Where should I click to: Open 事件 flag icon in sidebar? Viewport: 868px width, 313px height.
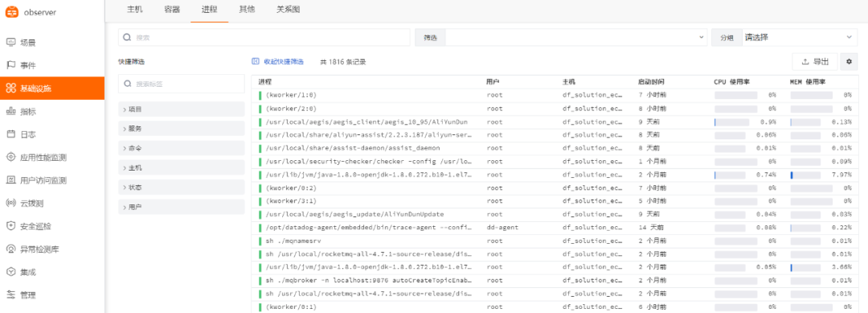coord(10,65)
